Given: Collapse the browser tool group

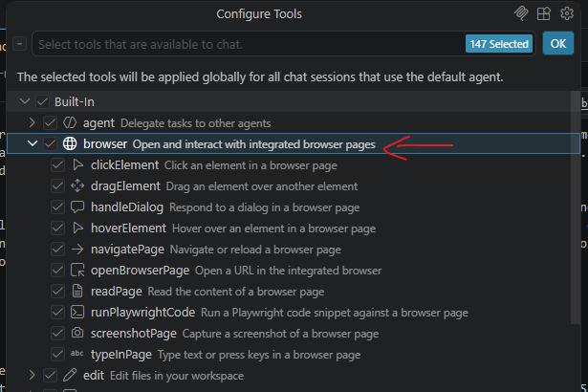Looking at the screenshot, I should click(33, 143).
